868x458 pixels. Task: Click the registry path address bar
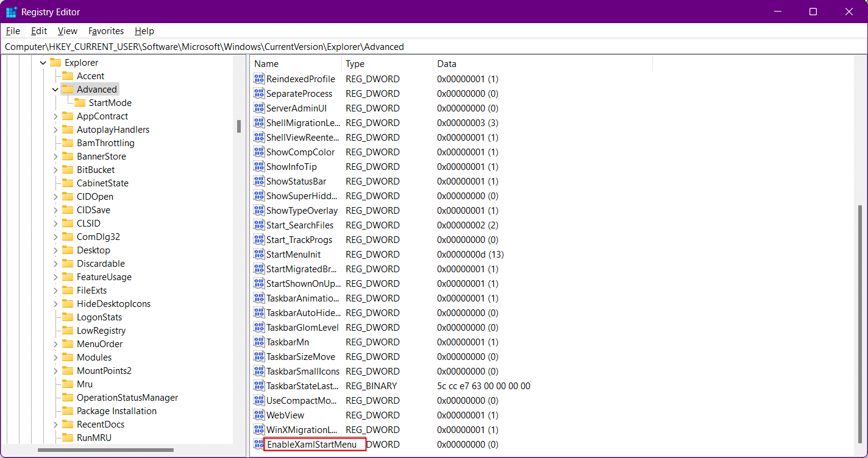(433, 47)
